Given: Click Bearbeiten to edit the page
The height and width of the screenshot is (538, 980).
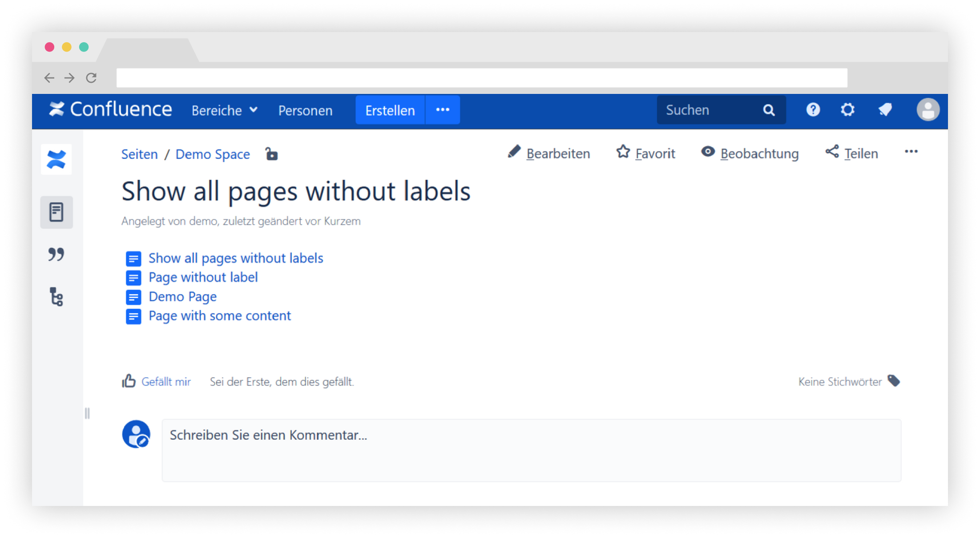Looking at the screenshot, I should pos(549,153).
